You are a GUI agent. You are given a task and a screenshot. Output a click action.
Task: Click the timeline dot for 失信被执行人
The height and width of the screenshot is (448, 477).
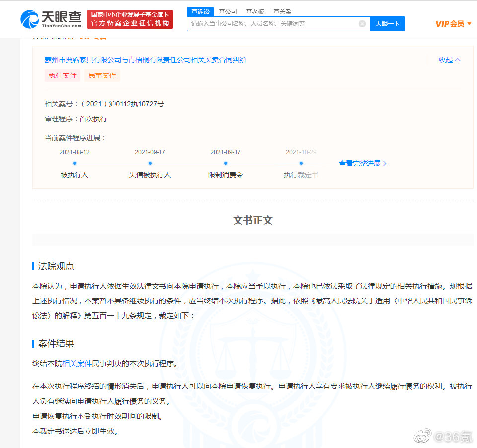[150, 163]
